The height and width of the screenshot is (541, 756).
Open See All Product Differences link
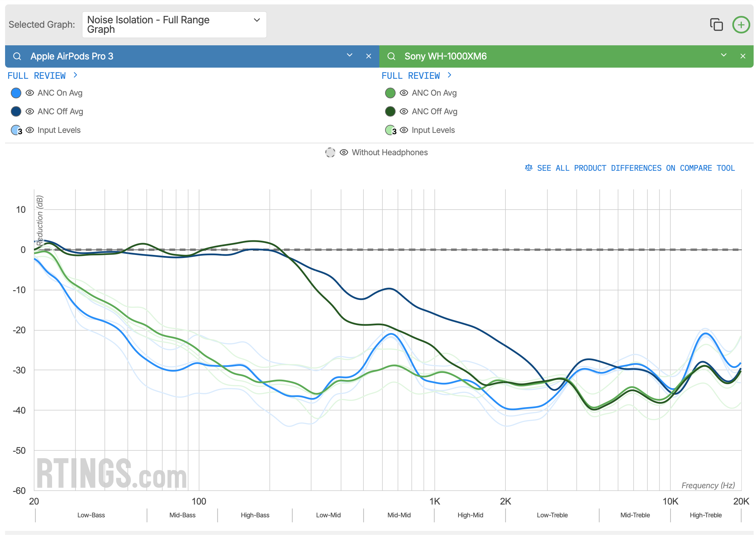point(636,168)
